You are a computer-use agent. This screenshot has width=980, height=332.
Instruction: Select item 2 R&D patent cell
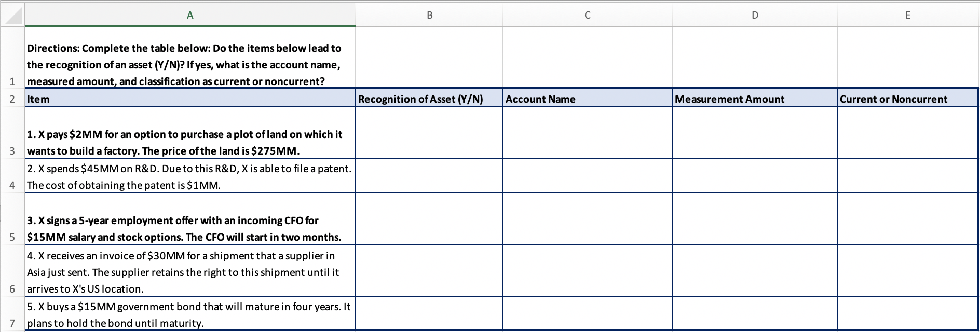(x=190, y=175)
